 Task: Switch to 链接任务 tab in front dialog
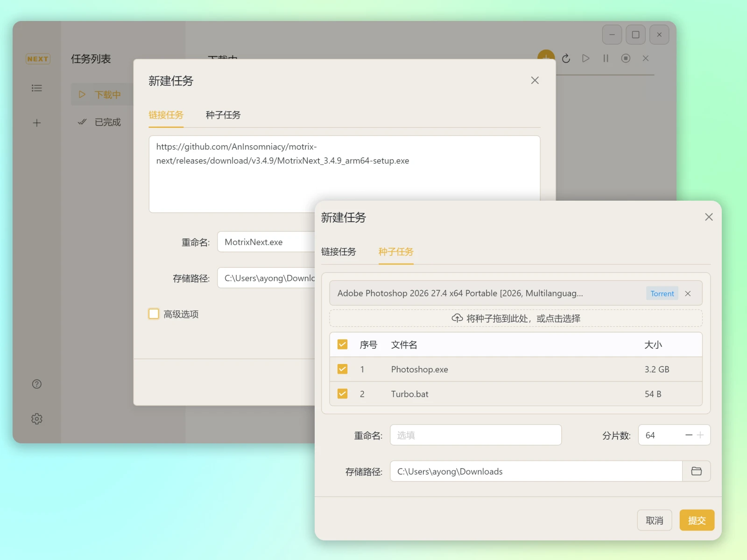click(338, 252)
